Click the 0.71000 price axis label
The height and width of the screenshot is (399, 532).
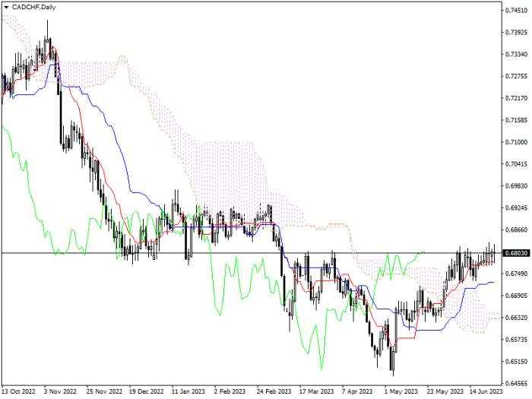point(516,142)
